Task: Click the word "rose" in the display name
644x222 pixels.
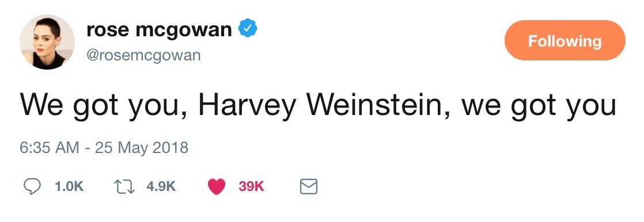Action: click(x=108, y=29)
